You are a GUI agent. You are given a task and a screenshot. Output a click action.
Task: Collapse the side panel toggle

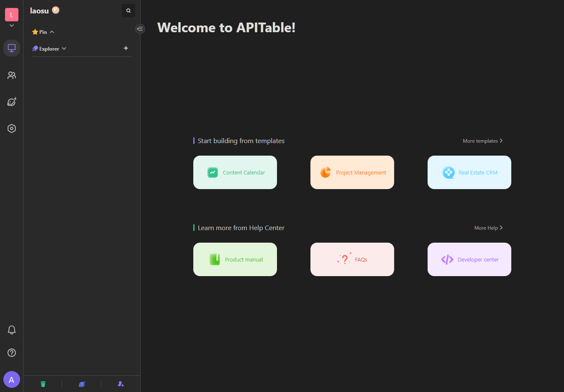(x=140, y=29)
